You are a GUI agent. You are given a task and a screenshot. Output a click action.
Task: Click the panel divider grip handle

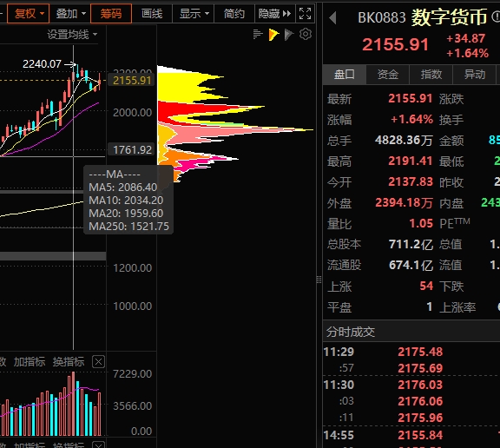coord(319,280)
